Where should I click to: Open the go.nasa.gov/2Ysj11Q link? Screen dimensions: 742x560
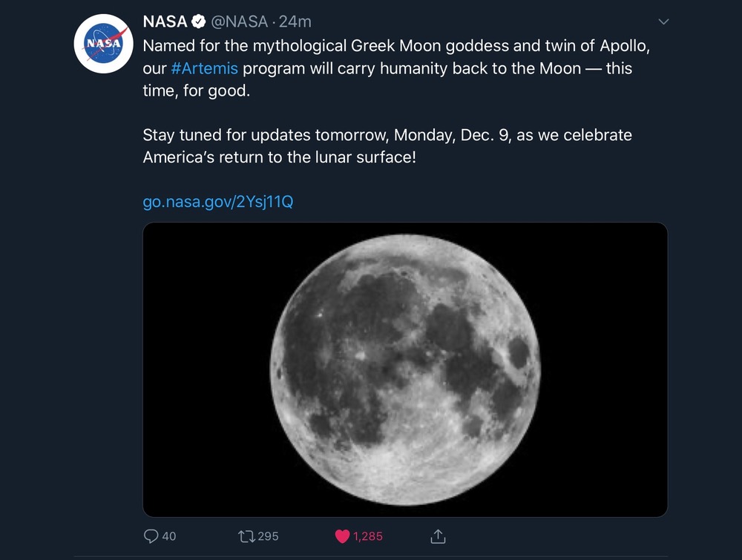pyautogui.click(x=217, y=201)
